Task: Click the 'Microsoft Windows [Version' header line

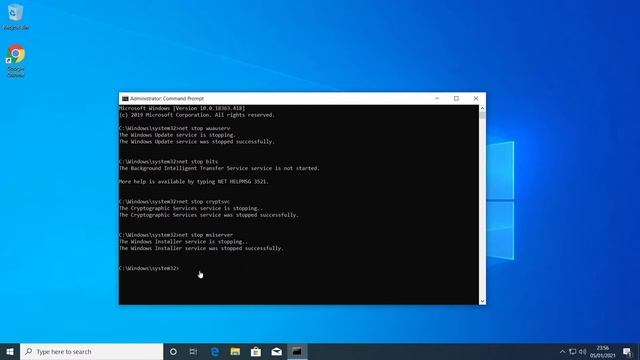Action: tap(182, 109)
